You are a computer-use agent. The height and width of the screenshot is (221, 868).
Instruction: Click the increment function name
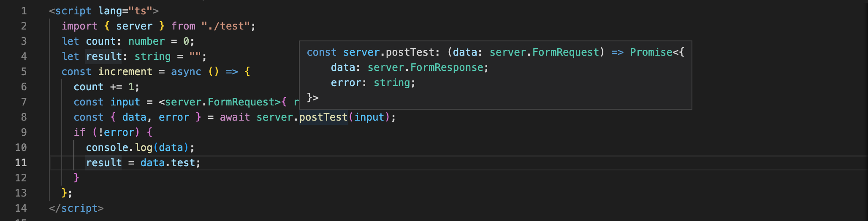coord(125,72)
